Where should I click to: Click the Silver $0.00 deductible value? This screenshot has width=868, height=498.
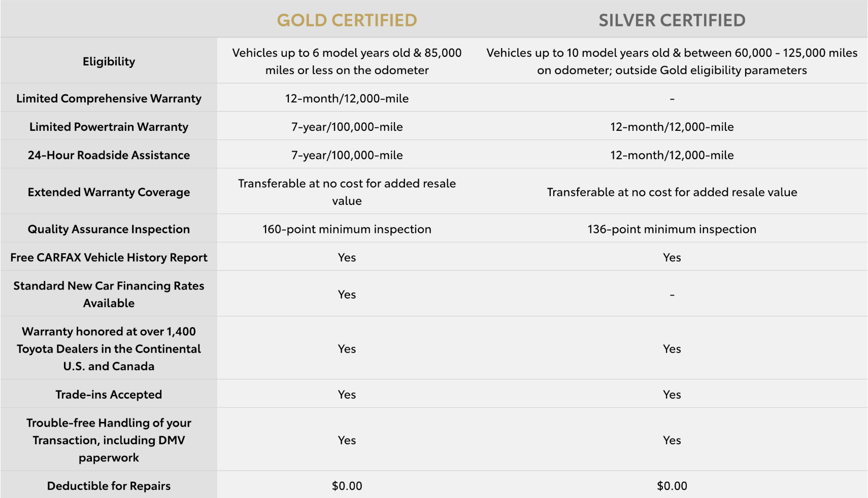(x=672, y=486)
